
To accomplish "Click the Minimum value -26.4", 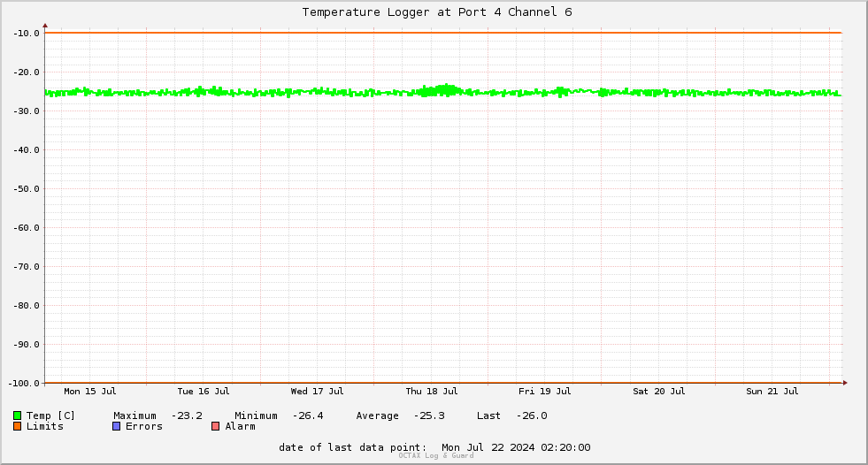I will tap(308, 415).
